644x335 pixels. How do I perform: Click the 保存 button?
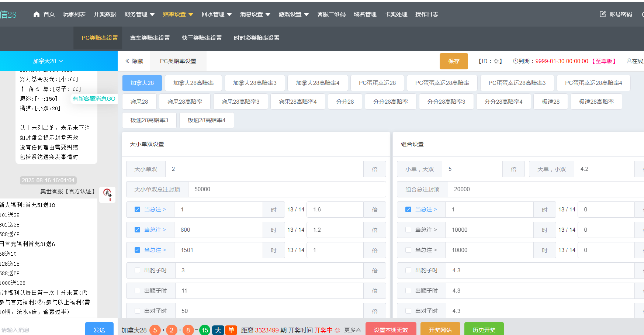[x=454, y=61]
